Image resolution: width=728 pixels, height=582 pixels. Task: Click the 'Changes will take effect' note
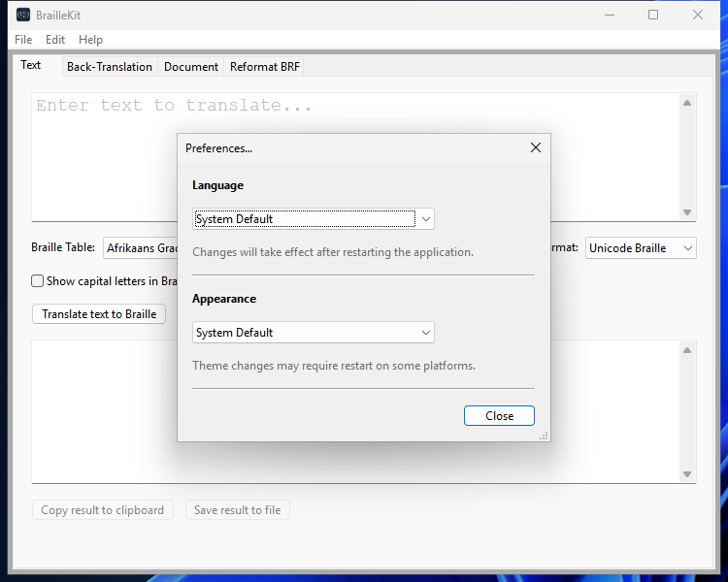pyautogui.click(x=333, y=252)
